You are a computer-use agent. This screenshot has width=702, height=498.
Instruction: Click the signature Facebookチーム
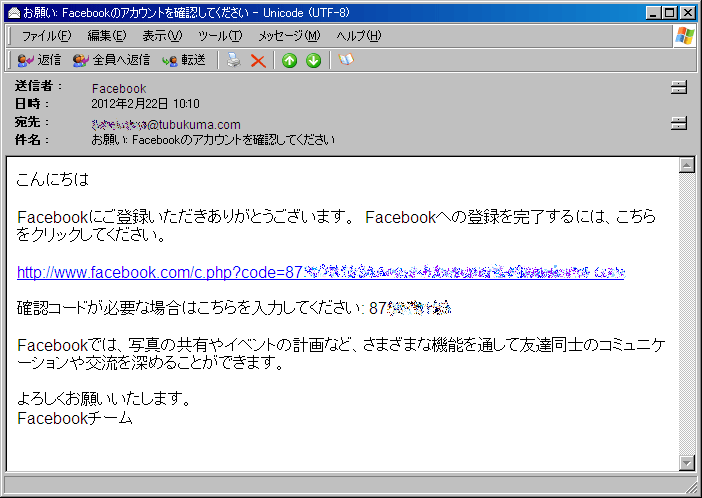(x=75, y=418)
